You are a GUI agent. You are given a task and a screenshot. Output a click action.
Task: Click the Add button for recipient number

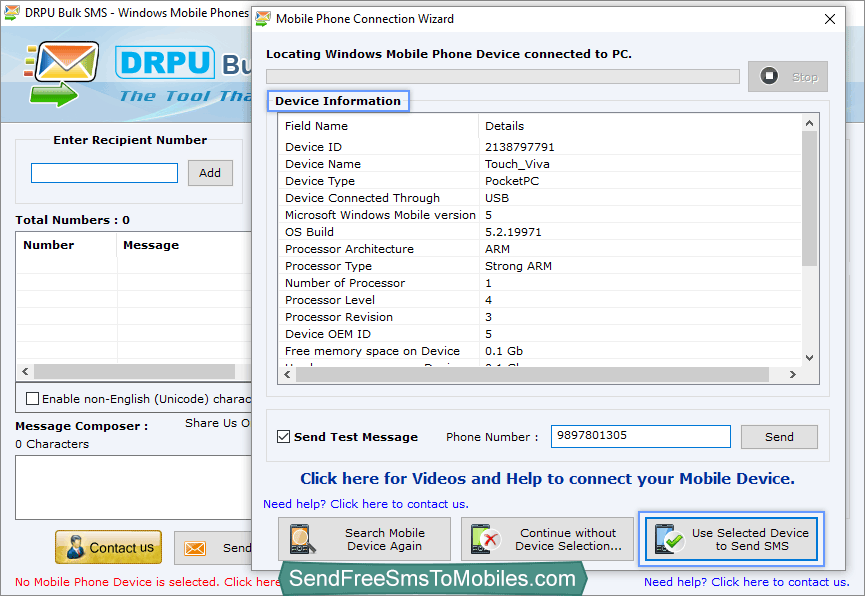[x=210, y=173]
